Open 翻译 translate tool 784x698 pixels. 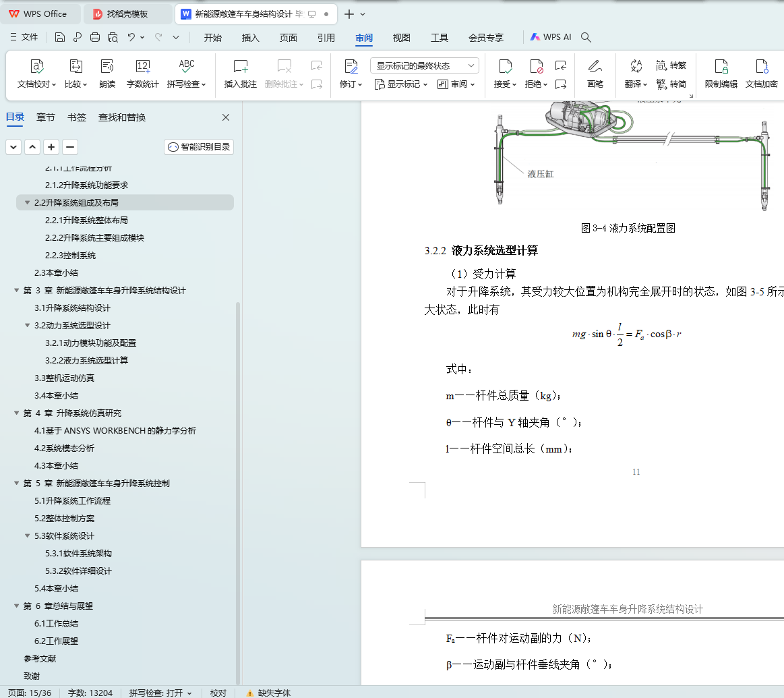pos(636,74)
